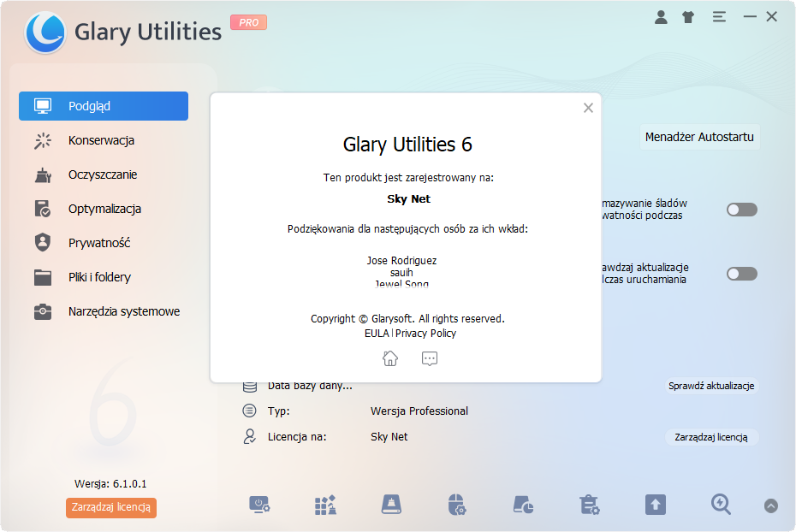Click the PRO badge
Viewport: 796px width, 532px height.
[249, 22]
